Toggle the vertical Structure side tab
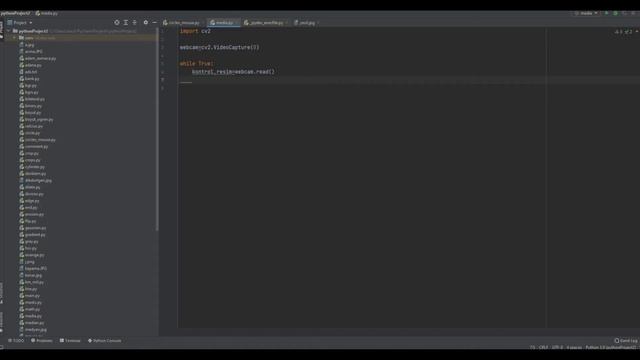640x360 pixels. click(x=2, y=293)
